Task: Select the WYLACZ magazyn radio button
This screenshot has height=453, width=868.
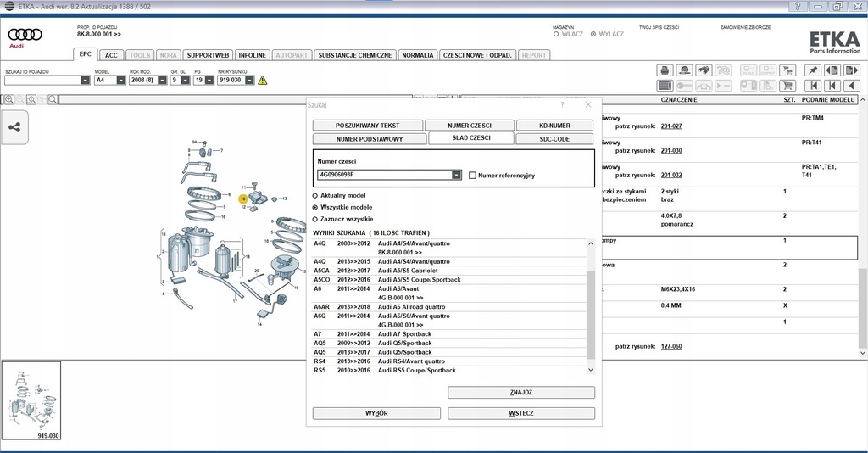Action: [593, 34]
